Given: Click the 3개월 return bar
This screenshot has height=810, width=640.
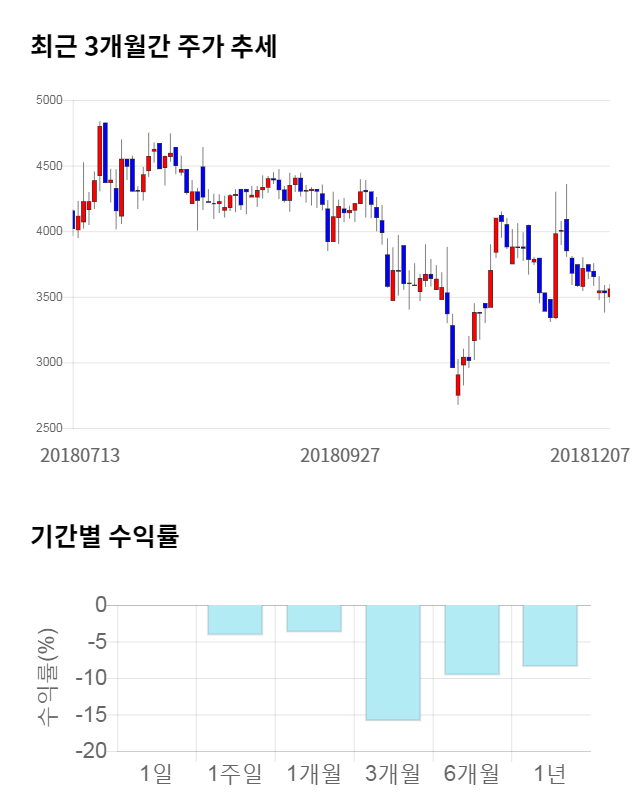Looking at the screenshot, I should (392, 662).
